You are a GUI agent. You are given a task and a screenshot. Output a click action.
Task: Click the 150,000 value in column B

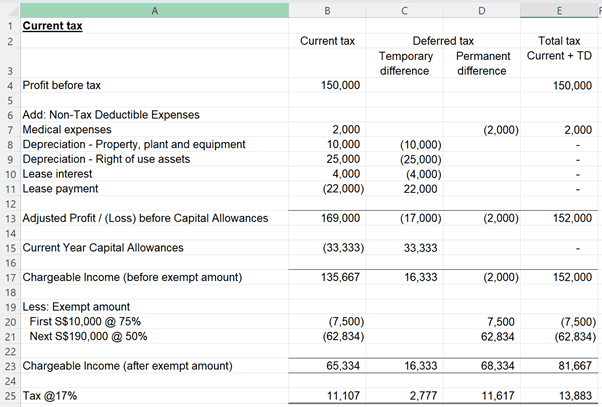340,85
